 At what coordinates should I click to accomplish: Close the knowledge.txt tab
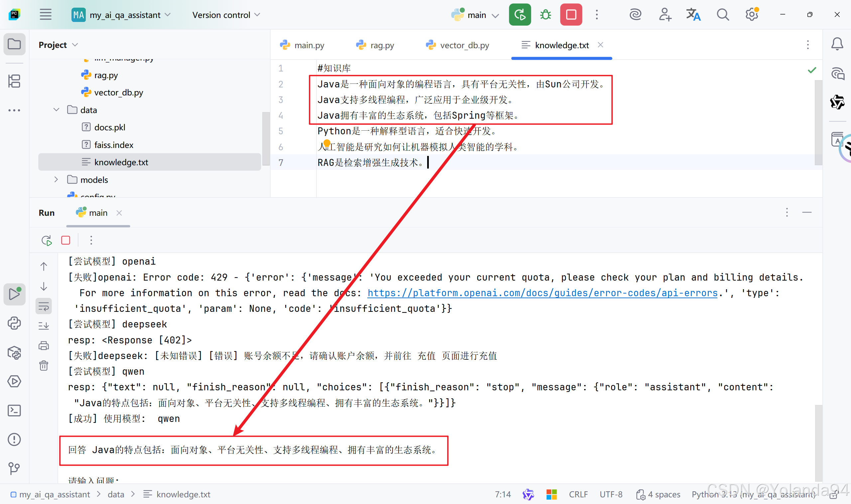click(600, 45)
